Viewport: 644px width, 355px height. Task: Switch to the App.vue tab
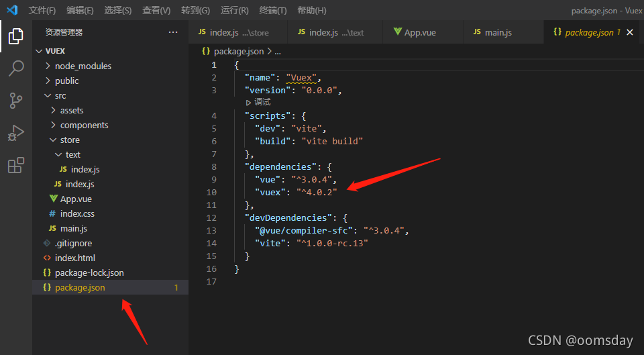coord(423,32)
